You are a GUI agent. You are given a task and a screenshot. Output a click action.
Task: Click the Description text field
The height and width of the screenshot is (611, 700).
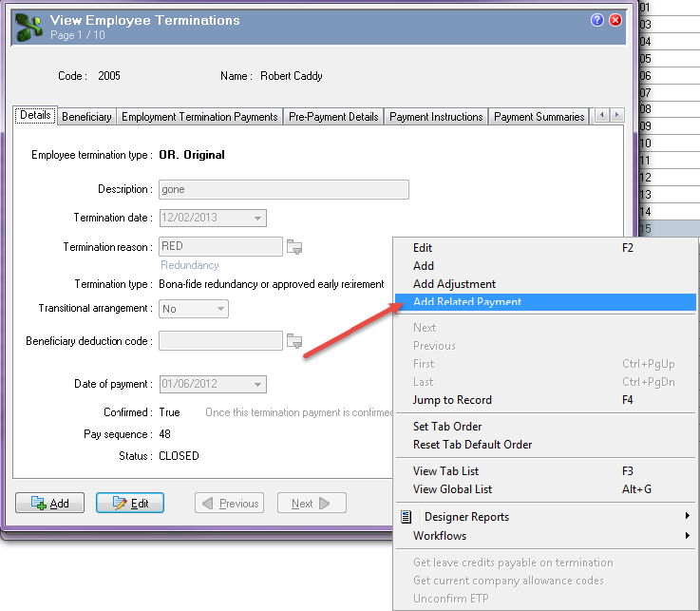tap(283, 189)
